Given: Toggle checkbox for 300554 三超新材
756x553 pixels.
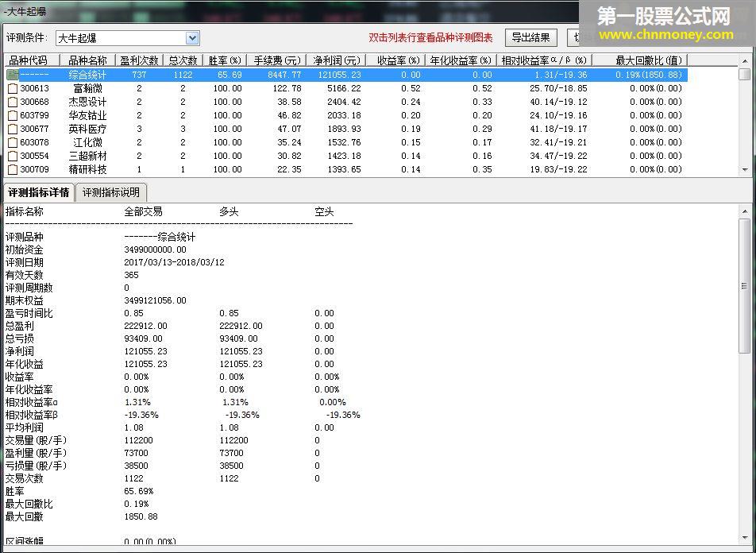Looking at the screenshot, I should click(13, 157).
